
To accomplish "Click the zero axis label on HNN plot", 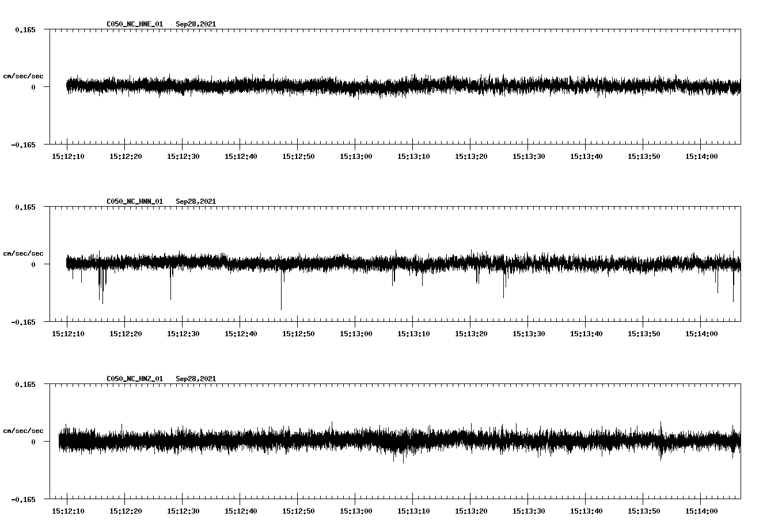I will pyautogui.click(x=33, y=264).
